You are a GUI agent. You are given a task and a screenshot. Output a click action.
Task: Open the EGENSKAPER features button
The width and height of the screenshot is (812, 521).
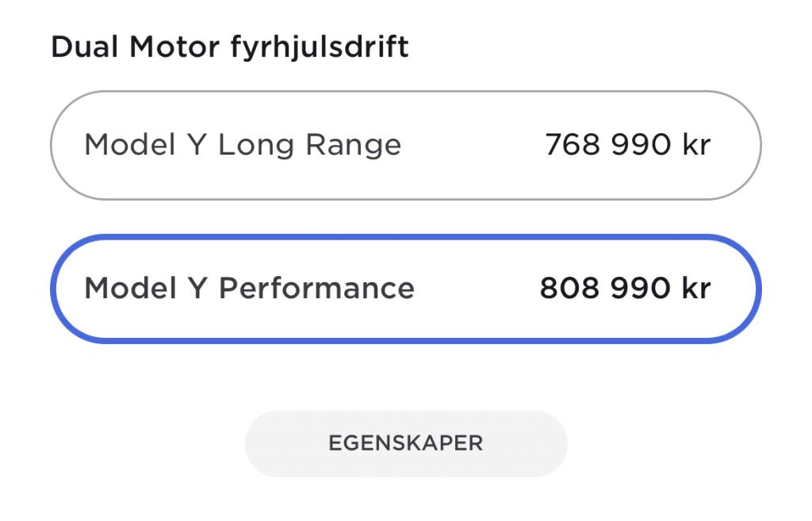click(405, 443)
